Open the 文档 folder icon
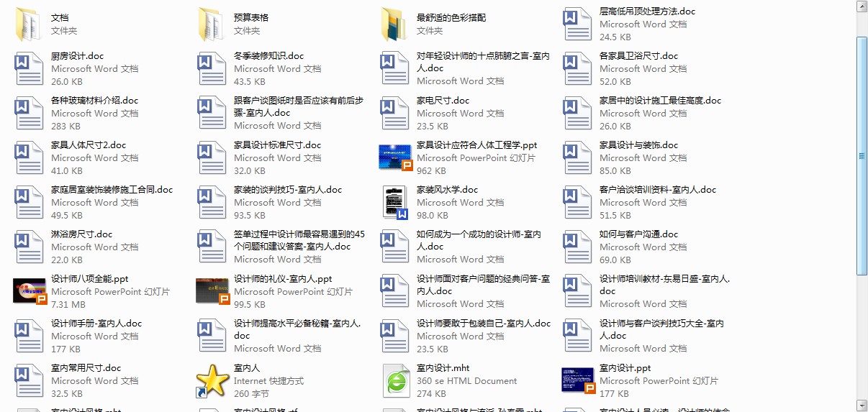868x412 pixels. click(30, 24)
